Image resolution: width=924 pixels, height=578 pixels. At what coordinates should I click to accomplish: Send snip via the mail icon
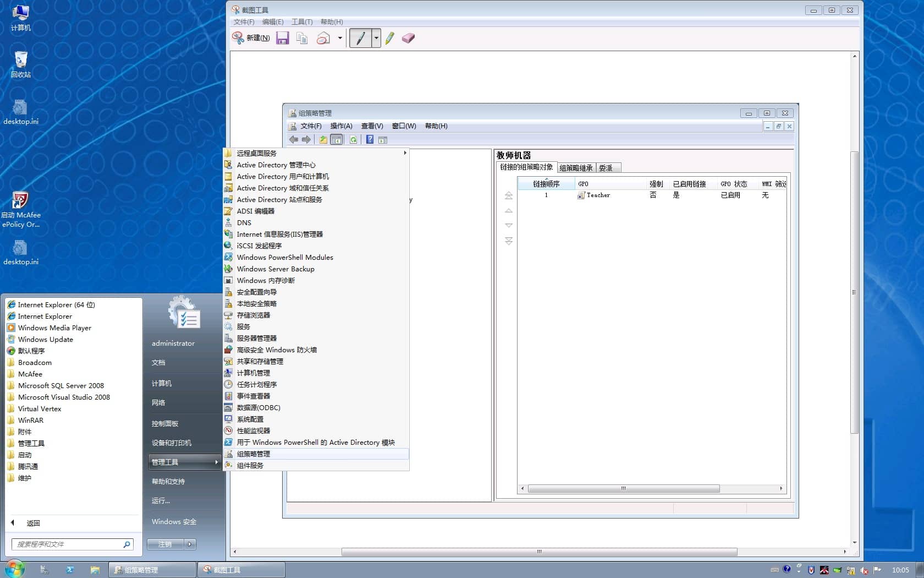pos(323,38)
